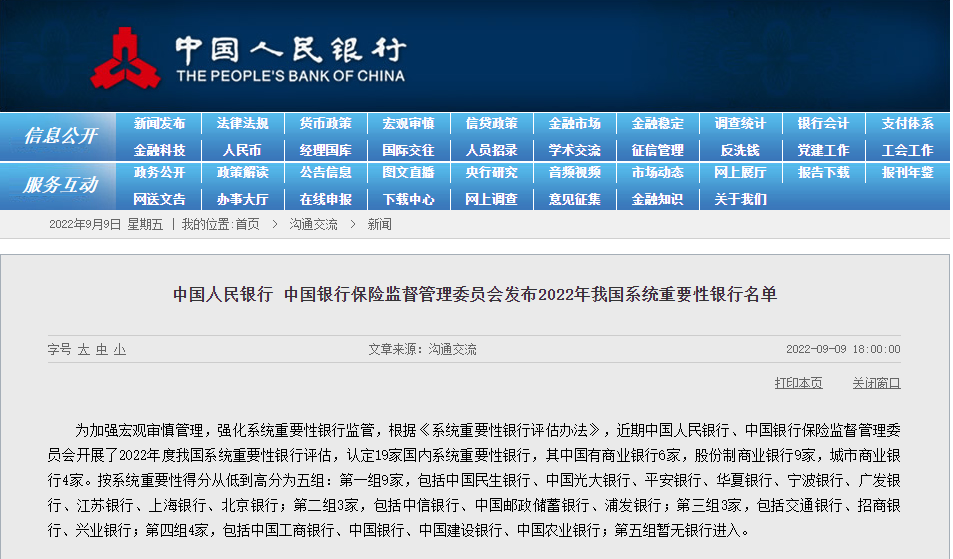Open 金融科技 navigation item
The width and height of the screenshot is (953, 559).
pyautogui.click(x=159, y=150)
